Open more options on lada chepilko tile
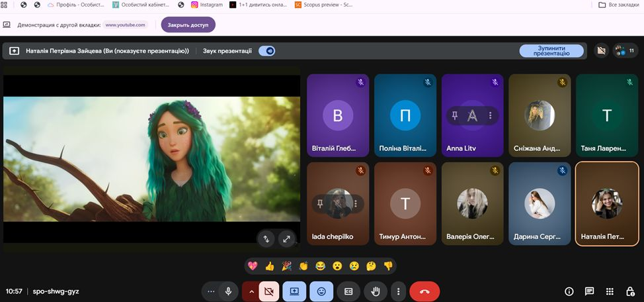The height and width of the screenshot is (302, 644). tap(356, 203)
